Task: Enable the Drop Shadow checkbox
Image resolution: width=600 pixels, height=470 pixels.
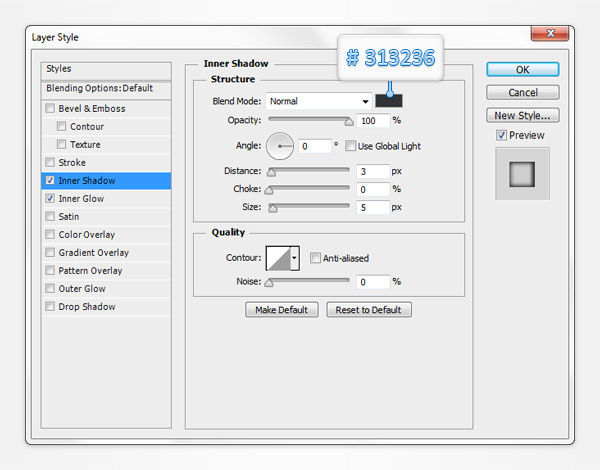Action: click(50, 307)
